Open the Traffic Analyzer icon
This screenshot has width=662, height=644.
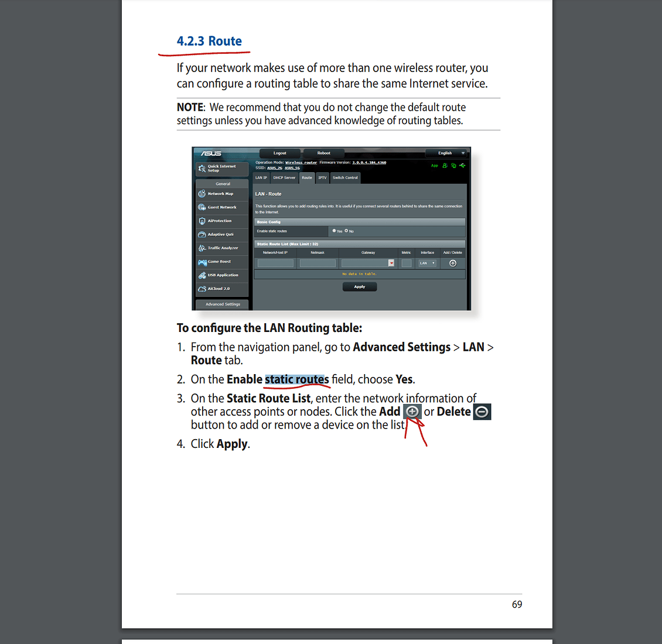tap(202, 248)
